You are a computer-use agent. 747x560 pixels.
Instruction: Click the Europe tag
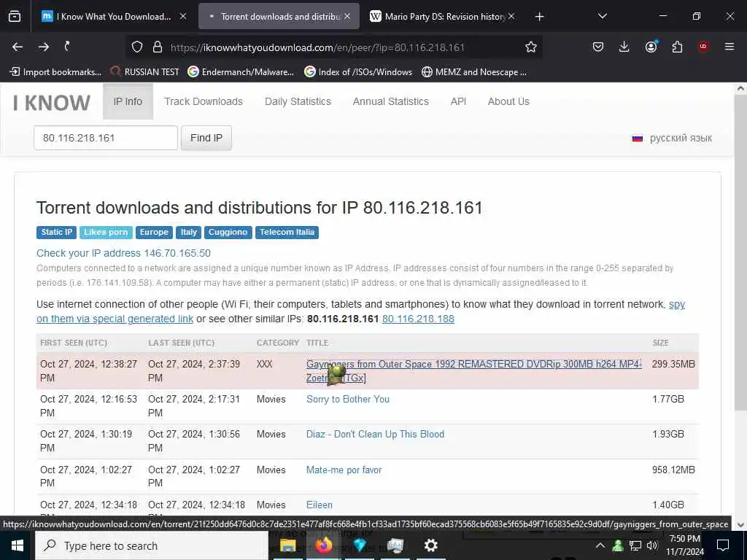point(154,232)
